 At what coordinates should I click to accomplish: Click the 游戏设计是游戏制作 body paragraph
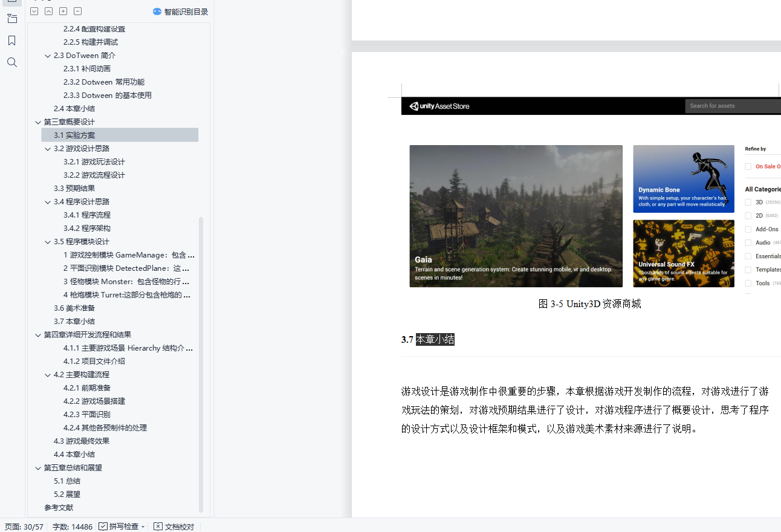point(585,410)
